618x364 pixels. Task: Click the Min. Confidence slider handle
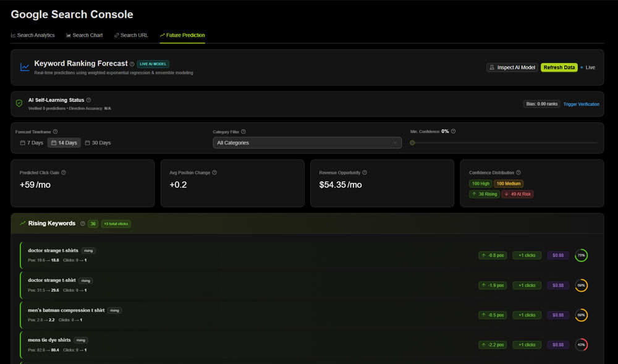click(x=412, y=143)
